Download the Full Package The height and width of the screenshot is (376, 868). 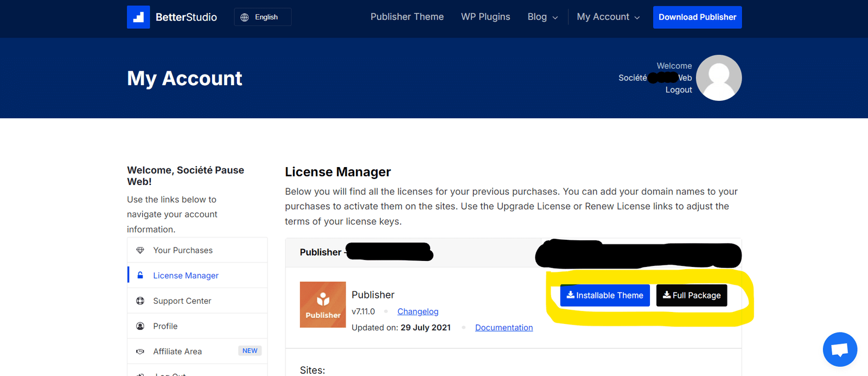[x=692, y=295]
